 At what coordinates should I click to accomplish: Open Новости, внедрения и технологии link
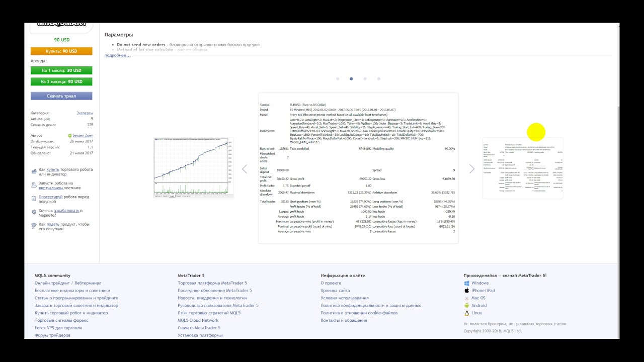212,298
